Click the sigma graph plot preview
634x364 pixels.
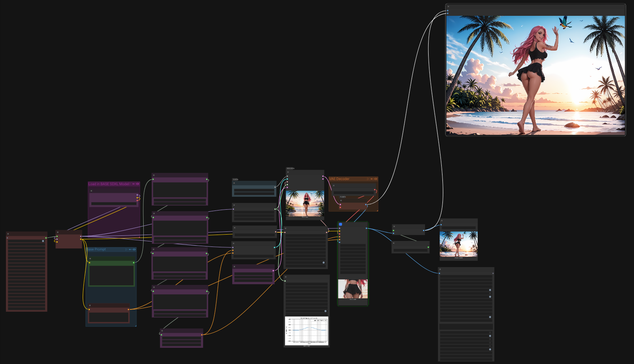[x=307, y=331]
